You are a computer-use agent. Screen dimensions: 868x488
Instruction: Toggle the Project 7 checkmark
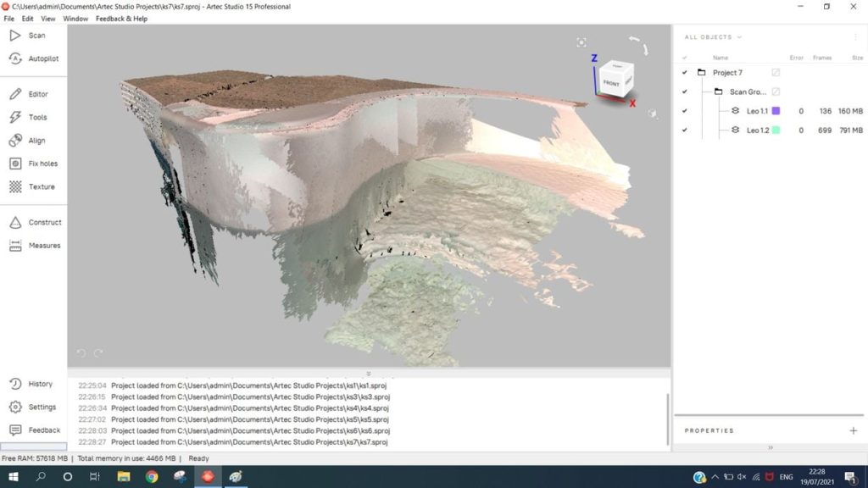pos(684,73)
